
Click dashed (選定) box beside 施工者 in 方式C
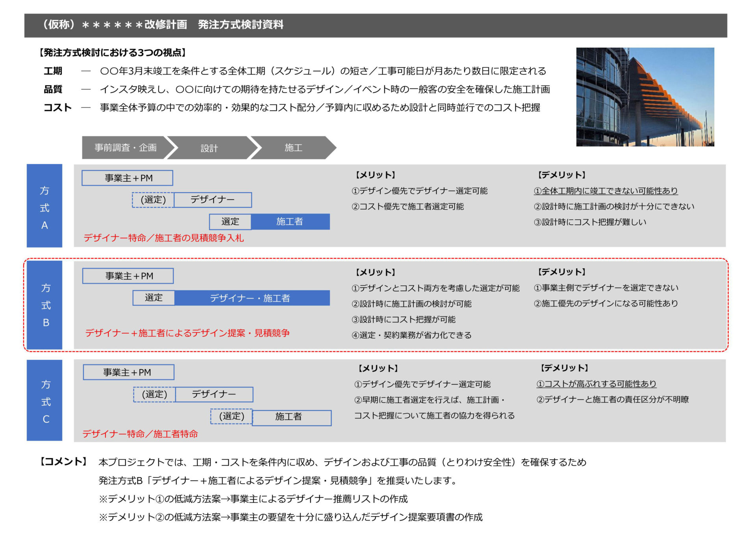232,416
